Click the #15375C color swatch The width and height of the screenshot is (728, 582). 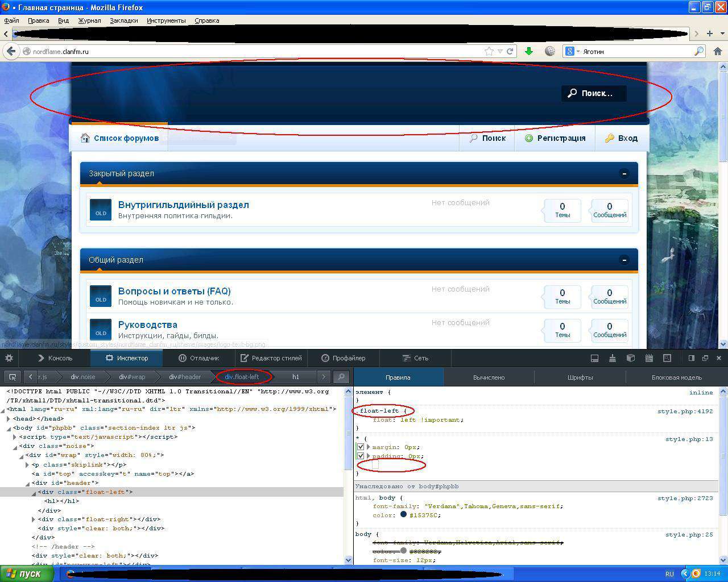[x=403, y=515]
